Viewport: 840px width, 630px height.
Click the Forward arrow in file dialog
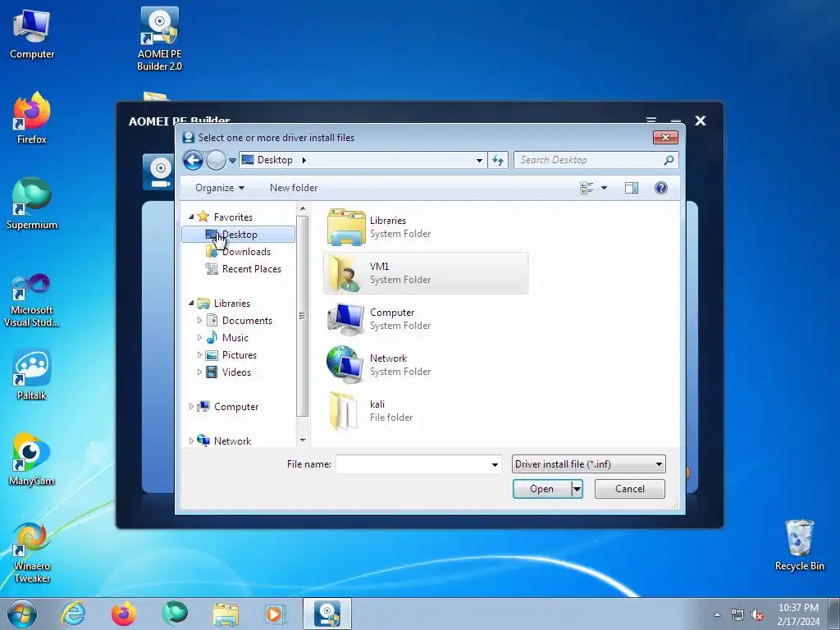coord(216,160)
